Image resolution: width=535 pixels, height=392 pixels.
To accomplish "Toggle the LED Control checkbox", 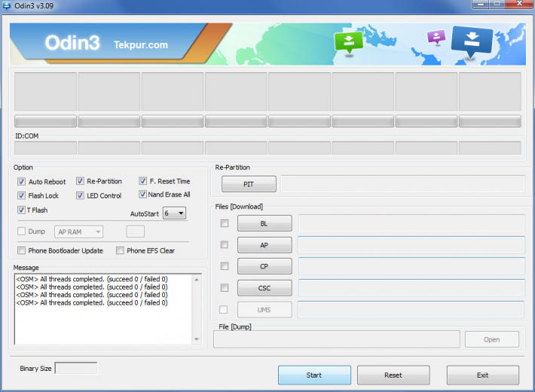I will pyautogui.click(x=80, y=195).
